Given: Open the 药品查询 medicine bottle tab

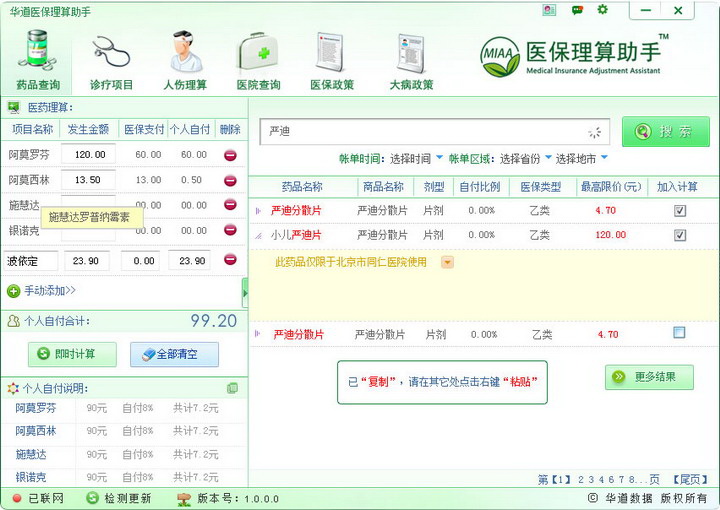Looking at the screenshot, I should (38, 60).
